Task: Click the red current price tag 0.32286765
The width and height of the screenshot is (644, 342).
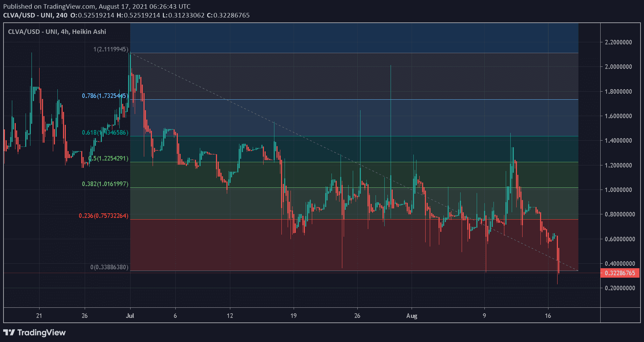Action: coord(620,273)
